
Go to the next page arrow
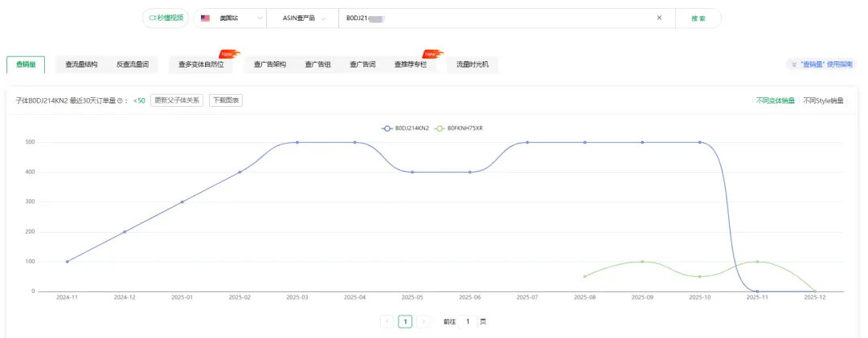click(423, 321)
